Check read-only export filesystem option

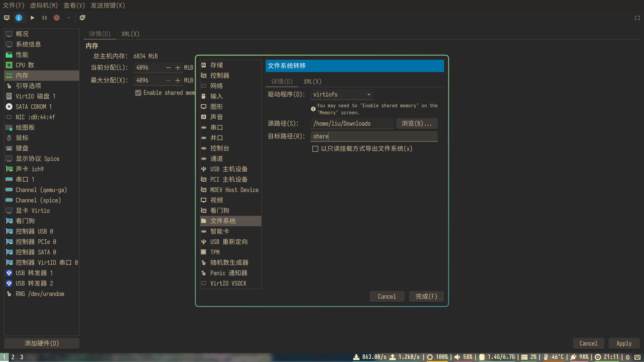[315, 149]
